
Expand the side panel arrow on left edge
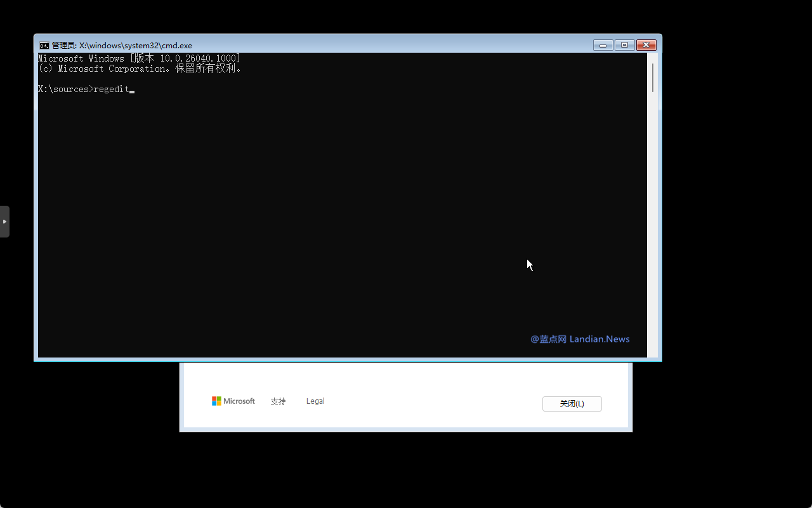point(4,222)
